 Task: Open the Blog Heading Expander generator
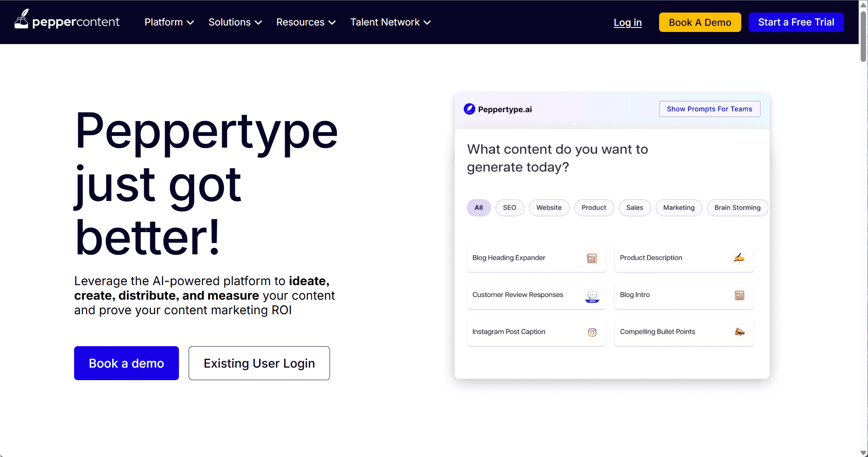tap(536, 258)
